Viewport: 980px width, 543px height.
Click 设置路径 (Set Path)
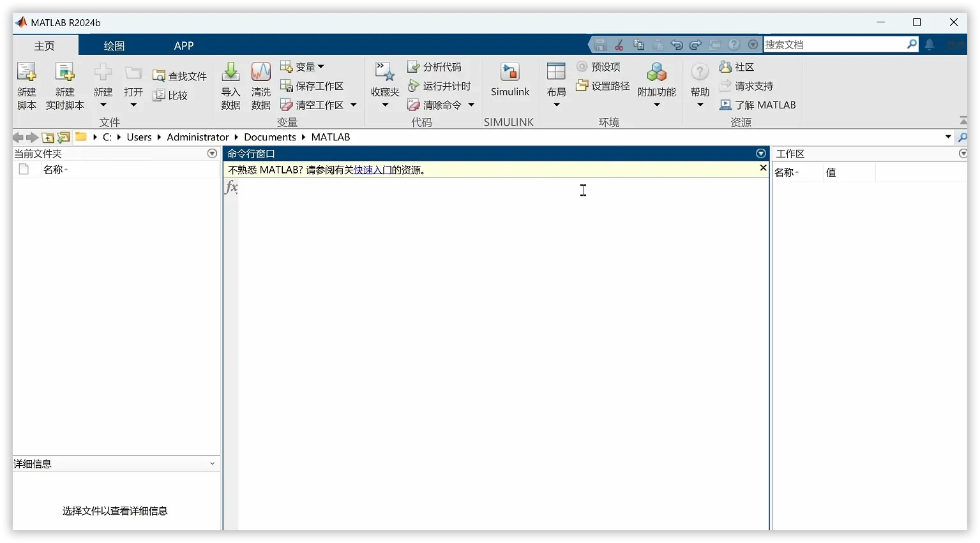[x=603, y=86]
